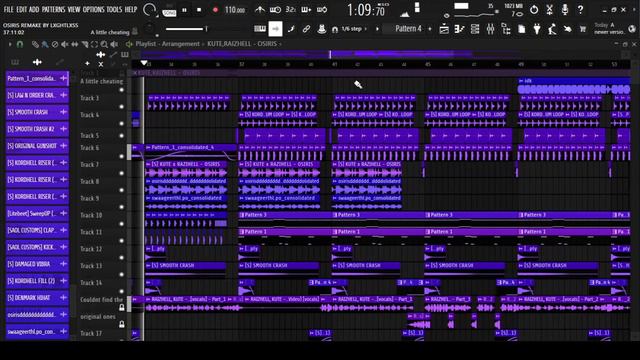Viewport: 640px width, 360px height.
Task: Toggle Pat/Song mode switch
Action: [169, 10]
